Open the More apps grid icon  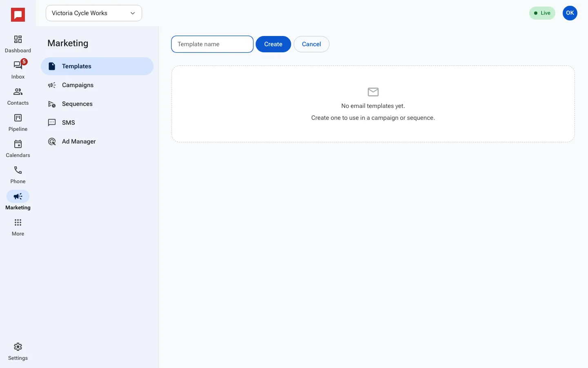[x=18, y=222]
